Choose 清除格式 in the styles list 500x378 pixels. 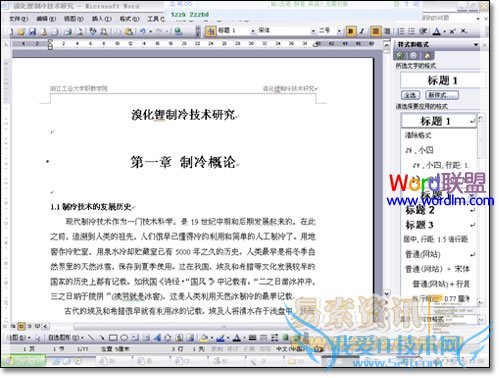[418, 135]
